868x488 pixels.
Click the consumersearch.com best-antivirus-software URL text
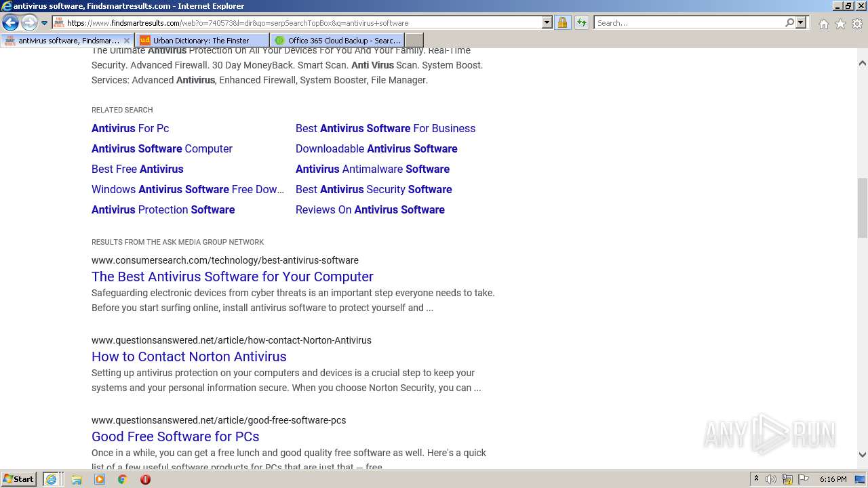coord(225,260)
